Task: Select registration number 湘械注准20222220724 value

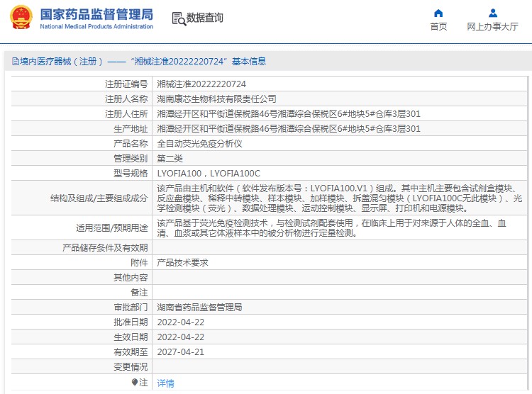Action: pos(201,84)
